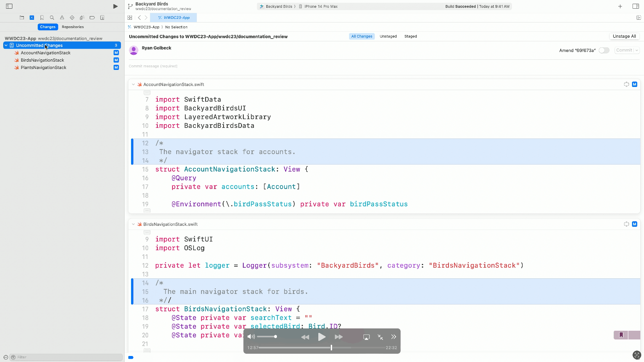Open the editor split options icon
Screen dimensions: 644x362
pyautogui.click(x=639, y=17)
